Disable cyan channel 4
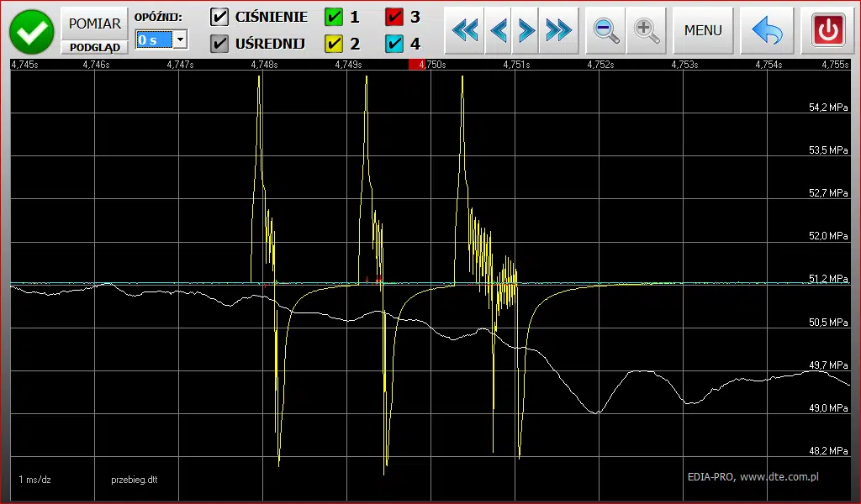Image resolution: width=861 pixels, height=504 pixels. (x=394, y=44)
